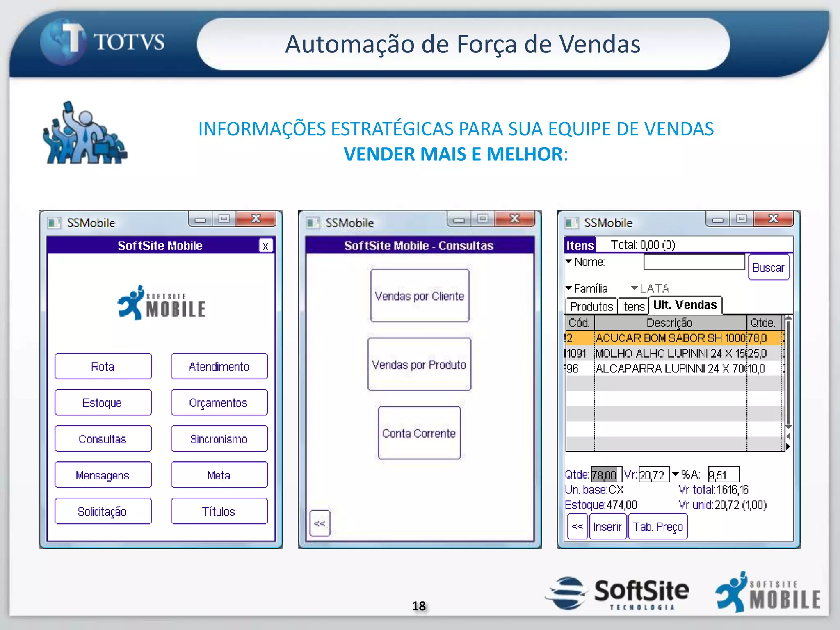Click the %A field showing 9,51
The image size is (840, 630).
point(724,475)
